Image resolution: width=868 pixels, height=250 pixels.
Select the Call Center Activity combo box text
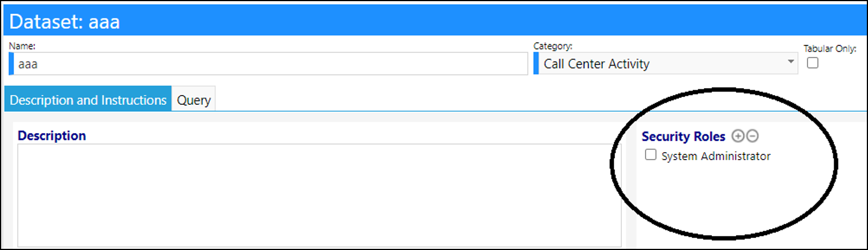coord(597,64)
